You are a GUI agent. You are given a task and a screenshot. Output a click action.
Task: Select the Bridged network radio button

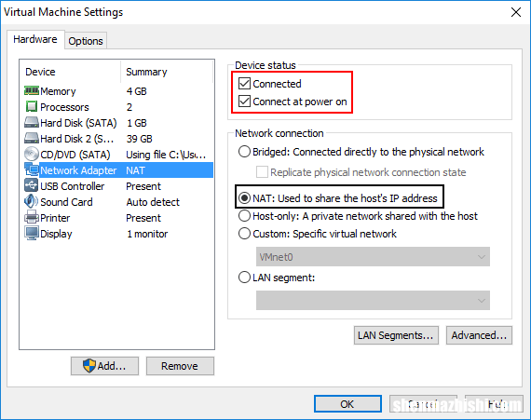(244, 152)
